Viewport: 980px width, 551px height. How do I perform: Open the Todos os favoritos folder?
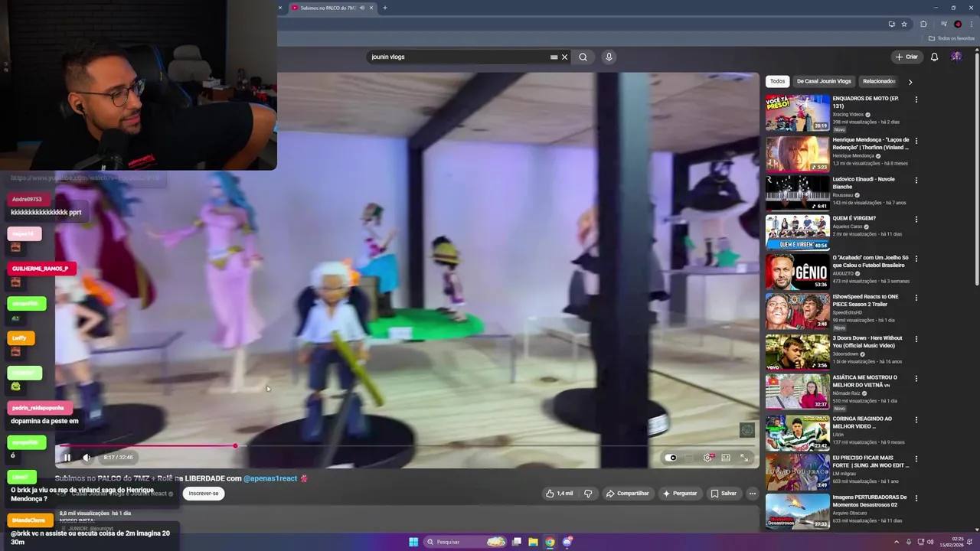coord(952,38)
